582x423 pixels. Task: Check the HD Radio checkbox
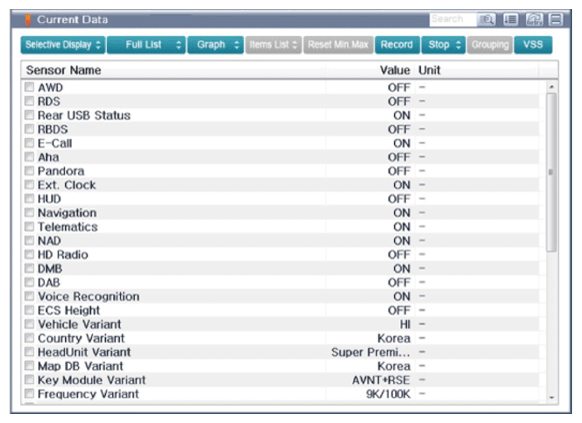pyautogui.click(x=29, y=255)
